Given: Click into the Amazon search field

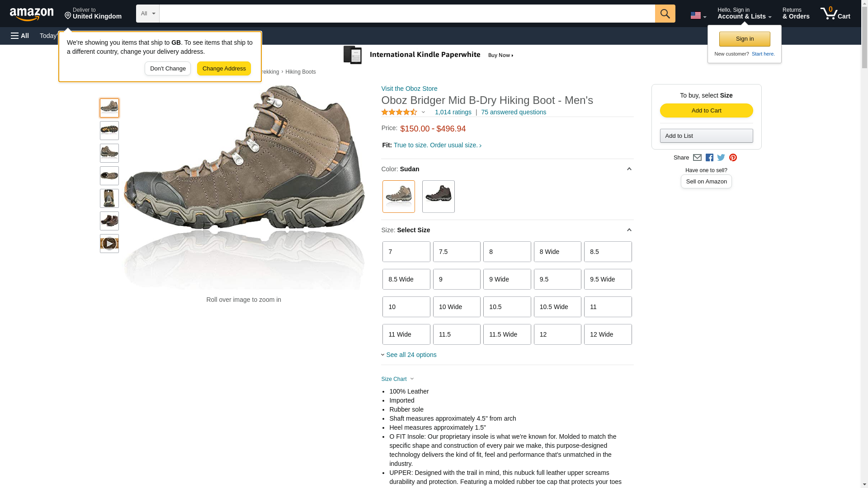Looking at the screenshot, I should (x=407, y=14).
